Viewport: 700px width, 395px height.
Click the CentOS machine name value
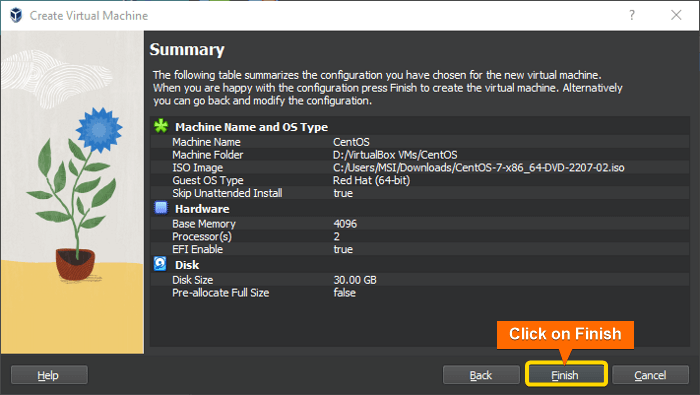pos(351,142)
